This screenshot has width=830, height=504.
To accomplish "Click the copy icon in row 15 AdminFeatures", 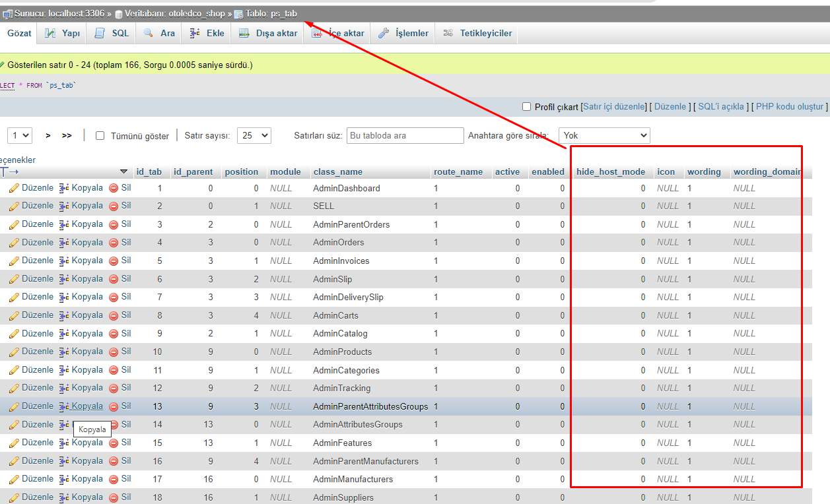I will tap(64, 443).
